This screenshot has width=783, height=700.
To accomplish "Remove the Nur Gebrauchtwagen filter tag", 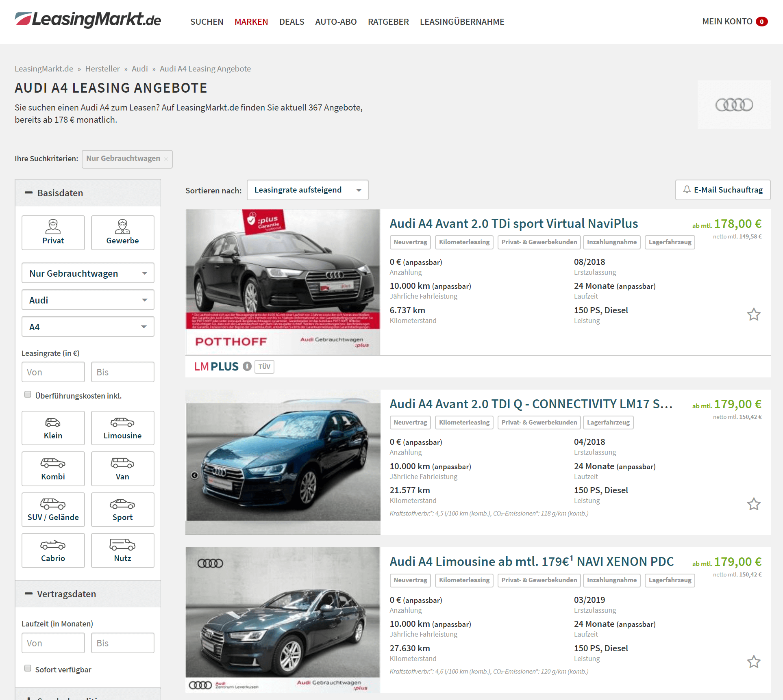I will [x=166, y=159].
